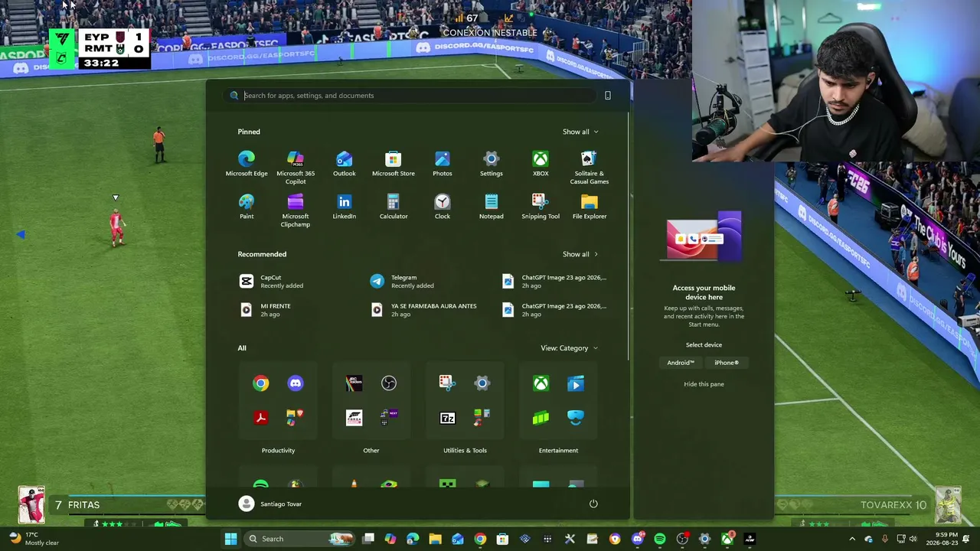Launch OBS Studio in the Other category
980x551 pixels.
389,383
